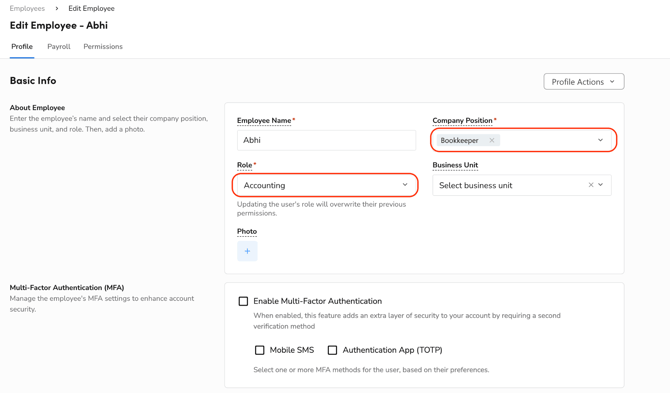Click the Basic Info heading

33,81
